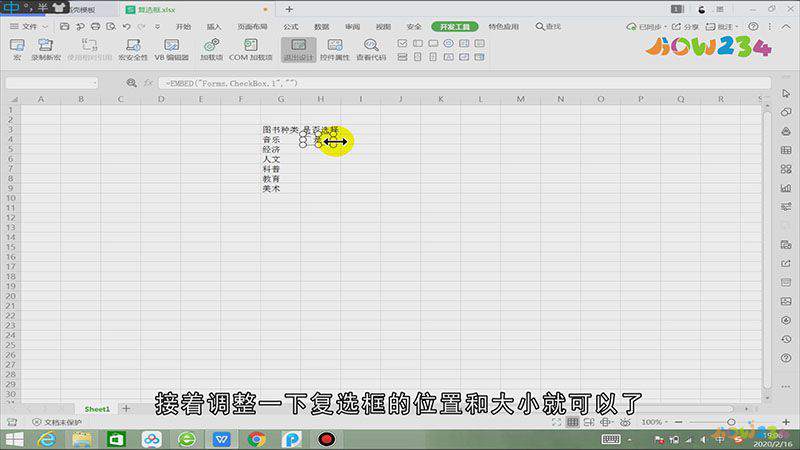Screen dimensions: 800x450
Task: Switch to the 开始 tab
Action: 183,26
